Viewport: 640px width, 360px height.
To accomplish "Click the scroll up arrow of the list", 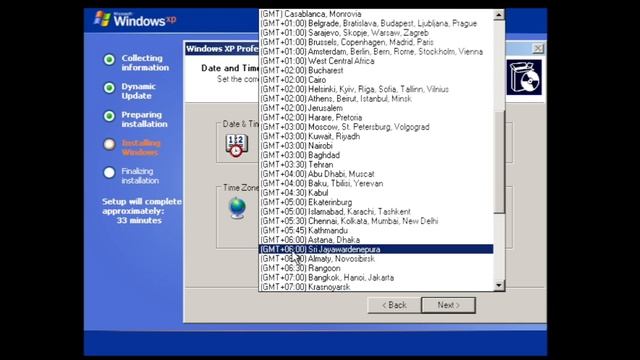I will (x=499, y=15).
